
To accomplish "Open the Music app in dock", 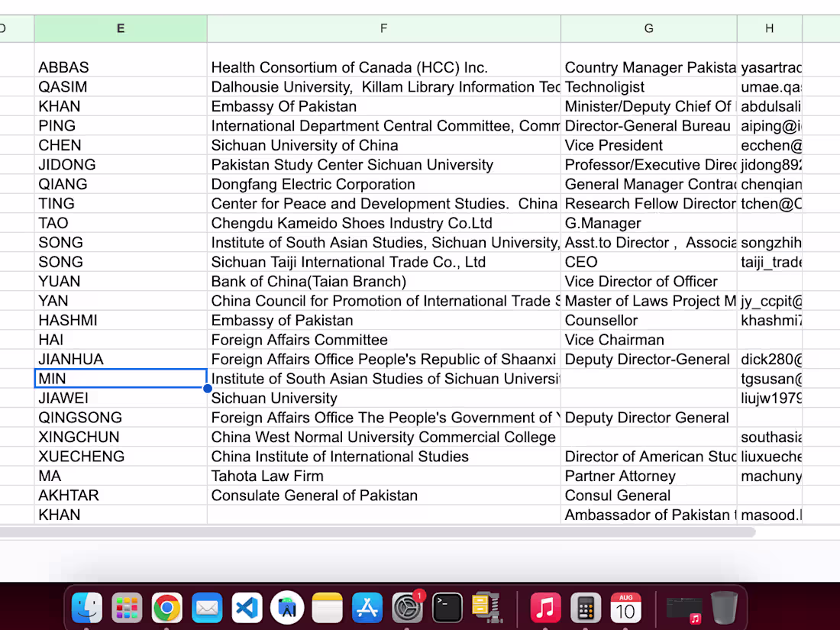I will pyautogui.click(x=545, y=608).
